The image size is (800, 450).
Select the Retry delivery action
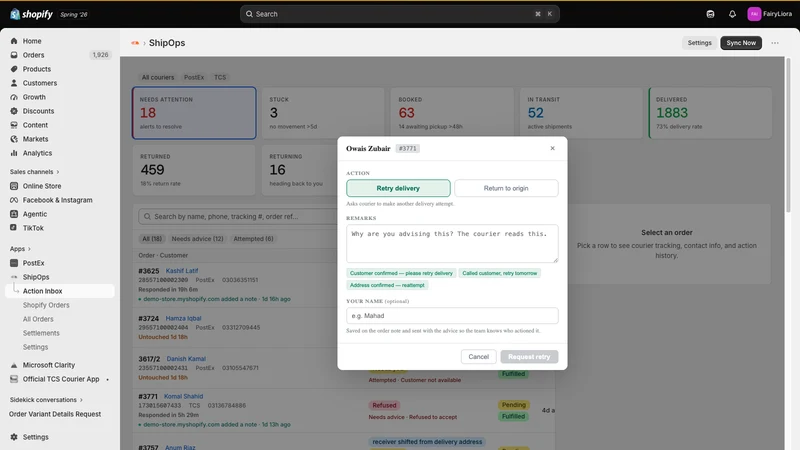point(398,188)
